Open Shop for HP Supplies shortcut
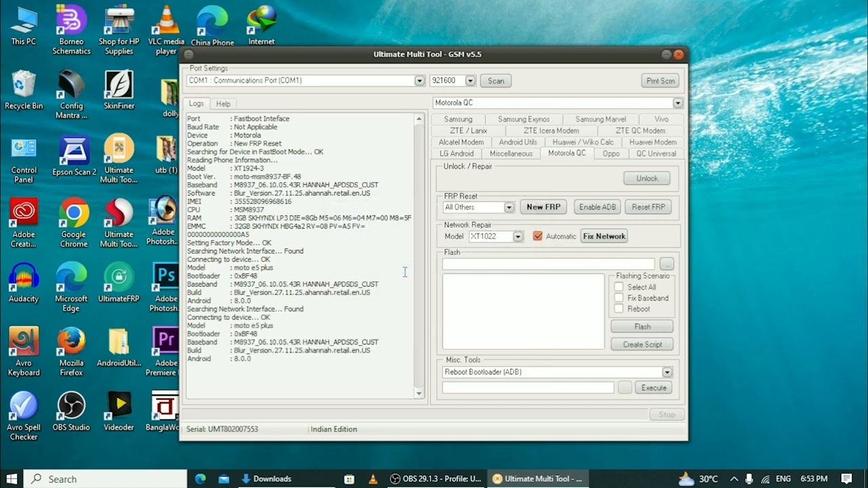 [119, 30]
